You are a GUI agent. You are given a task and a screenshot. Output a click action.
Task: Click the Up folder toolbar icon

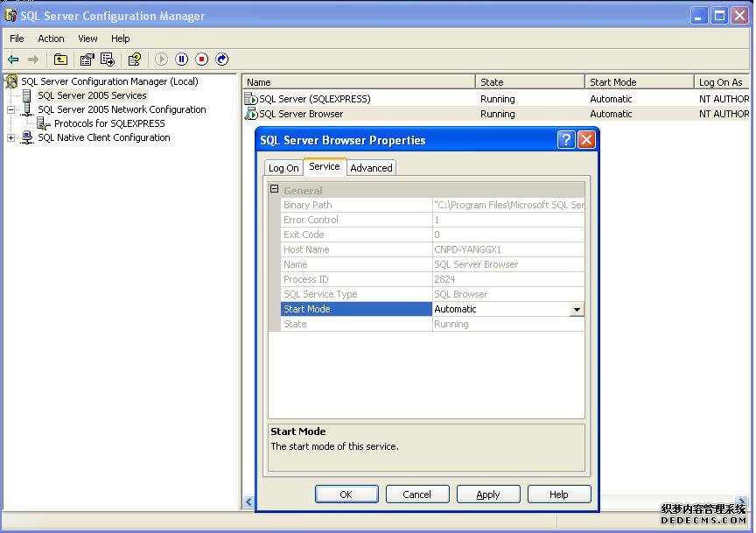60,60
